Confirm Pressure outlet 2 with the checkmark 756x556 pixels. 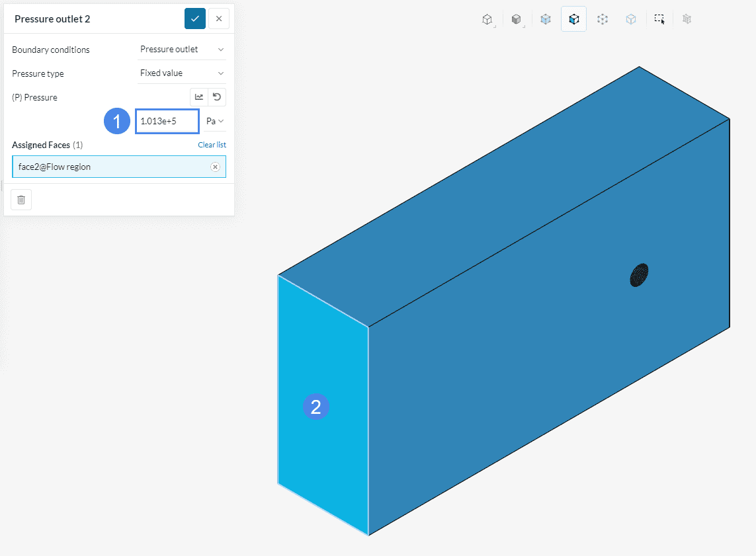point(195,19)
